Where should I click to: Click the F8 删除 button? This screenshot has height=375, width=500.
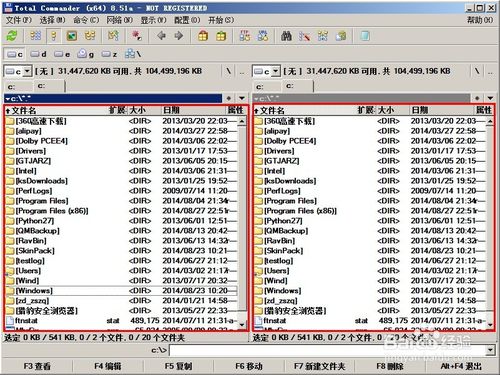click(x=390, y=366)
